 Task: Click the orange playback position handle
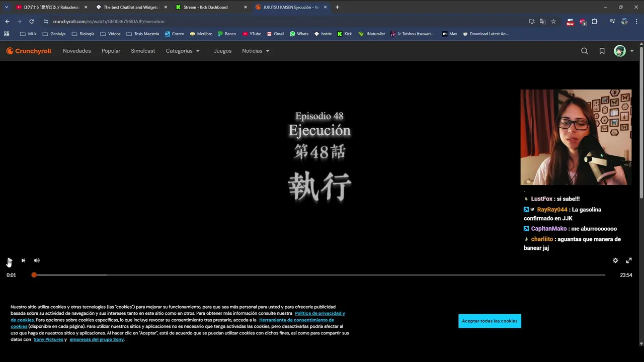point(34,275)
